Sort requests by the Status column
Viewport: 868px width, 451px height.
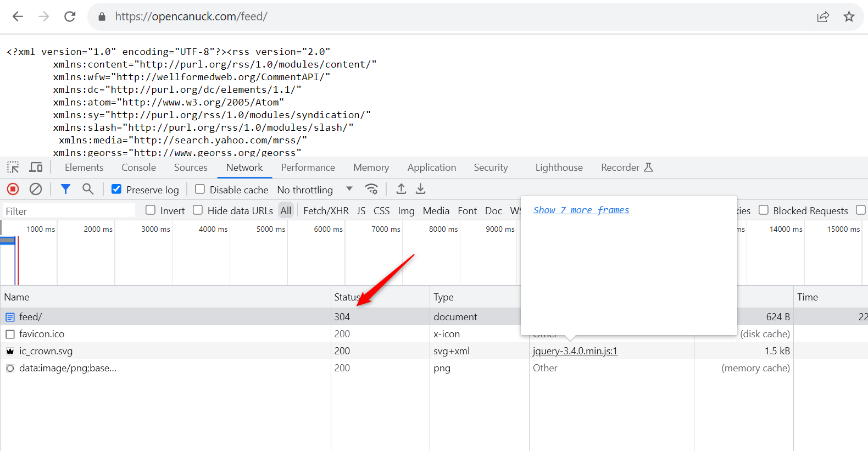(380, 297)
